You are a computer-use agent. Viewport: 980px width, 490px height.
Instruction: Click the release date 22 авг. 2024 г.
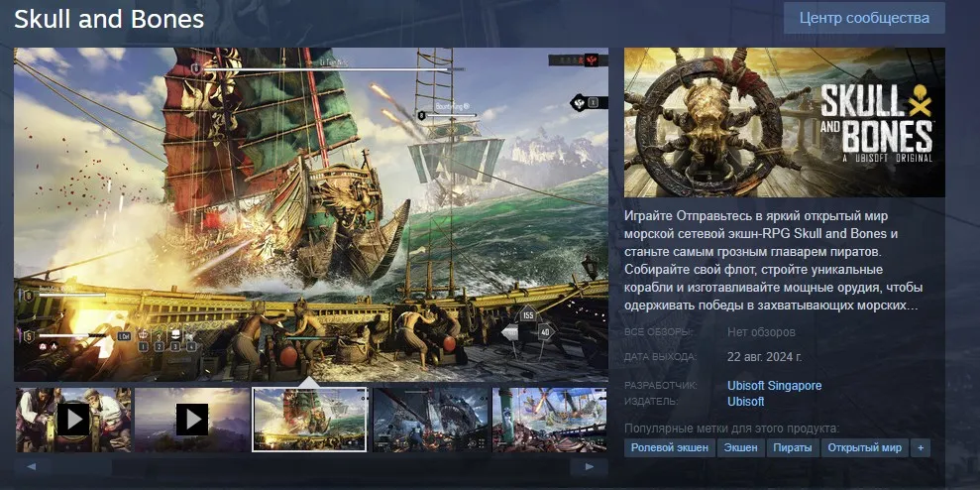click(764, 357)
